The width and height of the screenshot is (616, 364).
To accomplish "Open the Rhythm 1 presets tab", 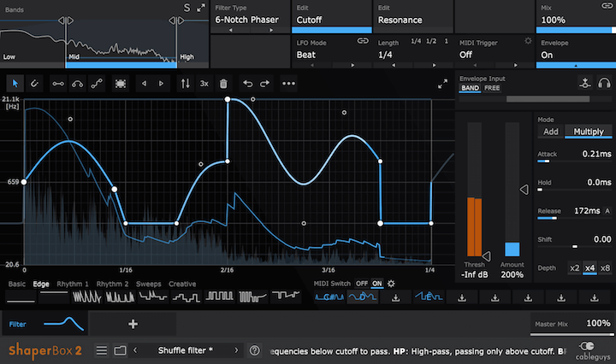I will pyautogui.click(x=73, y=284).
